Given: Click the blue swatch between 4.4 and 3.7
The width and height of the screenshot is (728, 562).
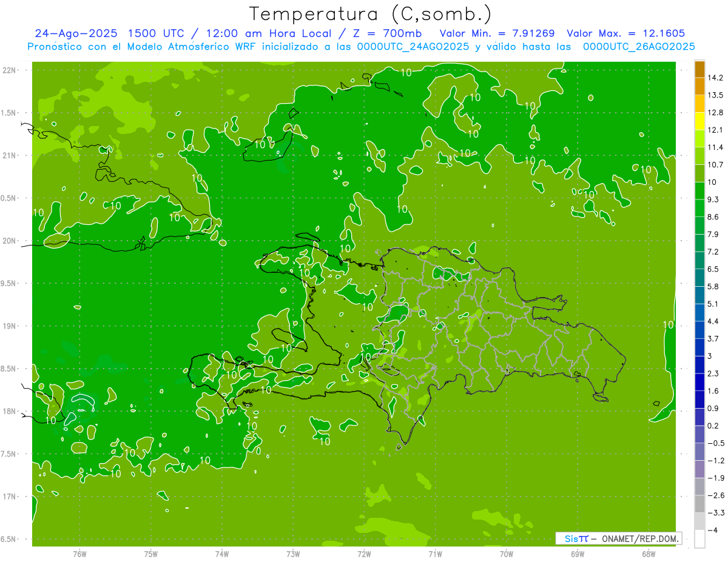Looking at the screenshot, I should pyautogui.click(x=699, y=330).
